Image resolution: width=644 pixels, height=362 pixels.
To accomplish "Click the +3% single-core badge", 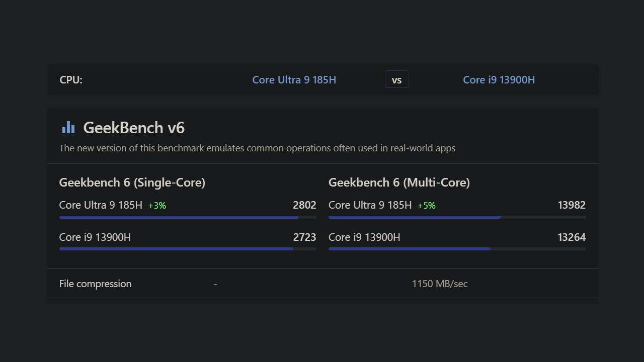I will click(x=157, y=206).
